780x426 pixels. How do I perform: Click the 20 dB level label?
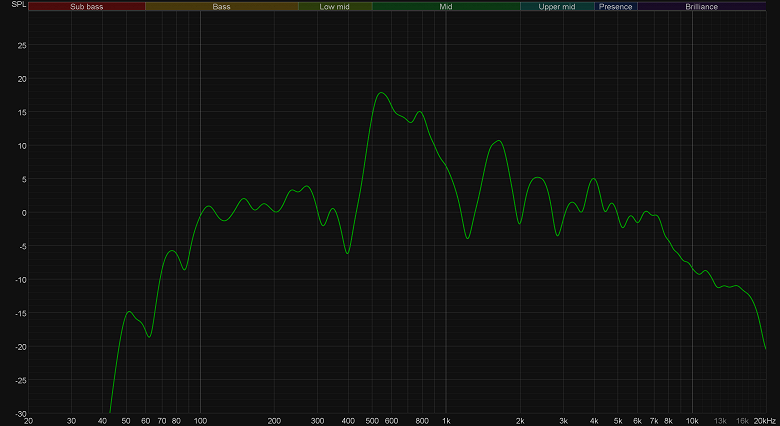pyautogui.click(x=22, y=79)
